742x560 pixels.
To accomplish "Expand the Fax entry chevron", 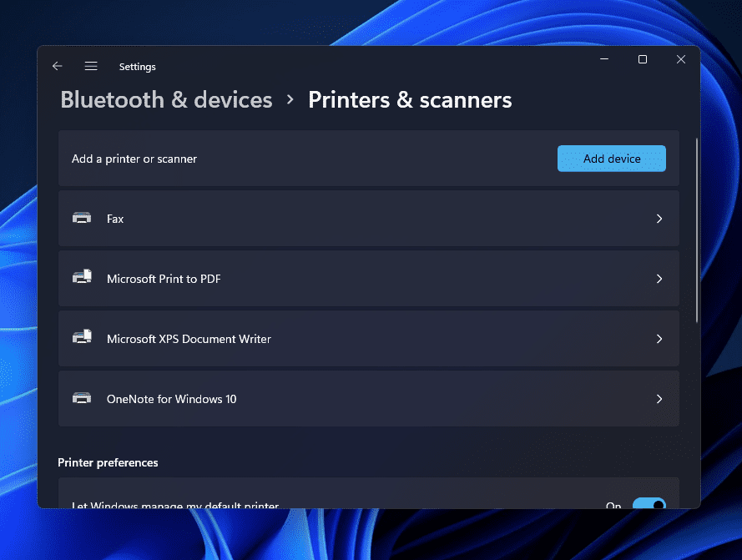I will (x=659, y=219).
